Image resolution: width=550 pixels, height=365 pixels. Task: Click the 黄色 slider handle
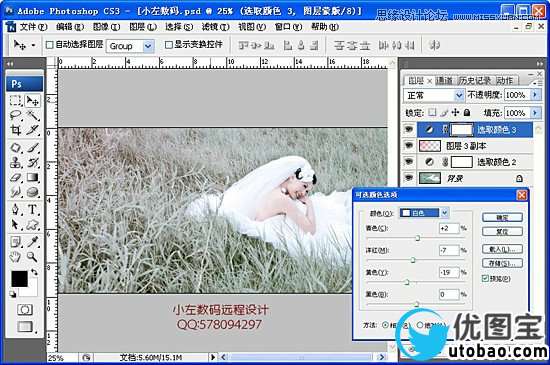[407, 282]
